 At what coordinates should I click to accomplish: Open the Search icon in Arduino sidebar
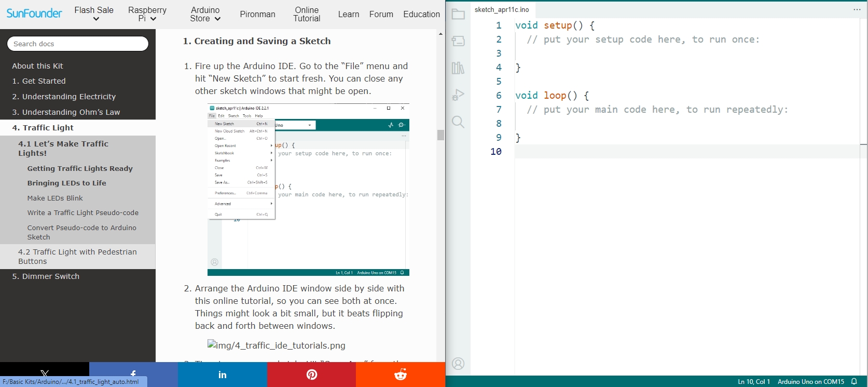point(458,122)
